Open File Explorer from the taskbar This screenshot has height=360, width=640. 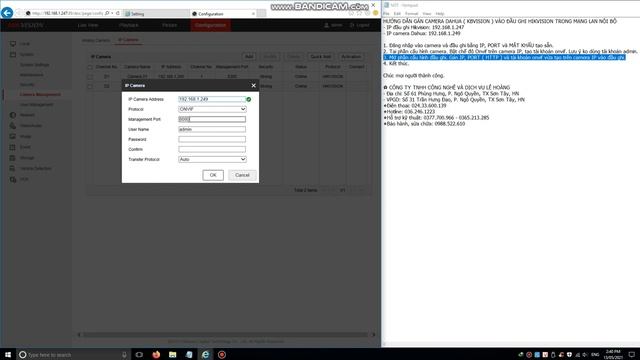pyautogui.click(x=173, y=355)
